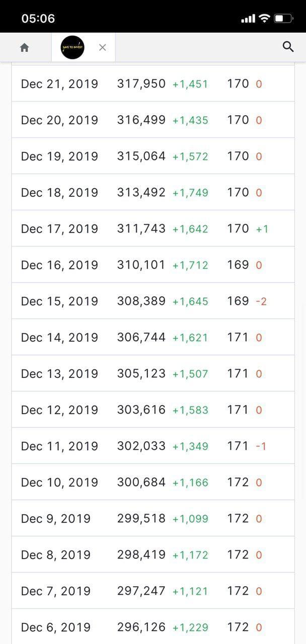Click the -2 change on Dec 15

pos(261,302)
